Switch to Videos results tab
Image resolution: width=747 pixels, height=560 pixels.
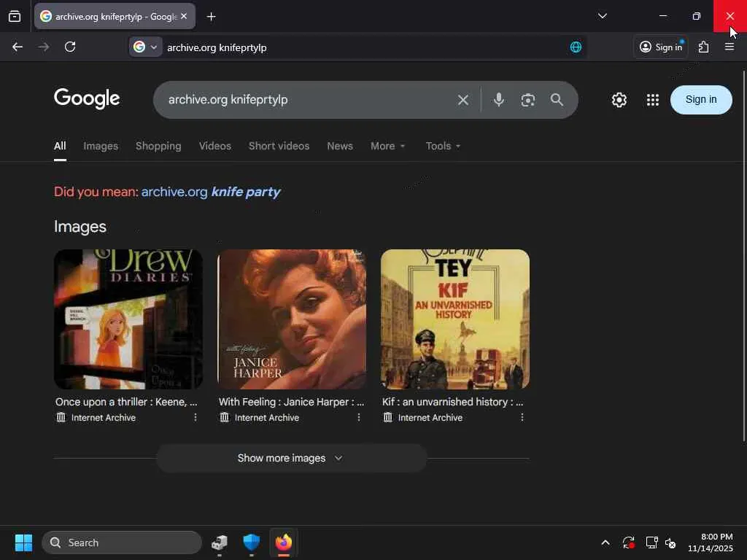pyautogui.click(x=215, y=146)
